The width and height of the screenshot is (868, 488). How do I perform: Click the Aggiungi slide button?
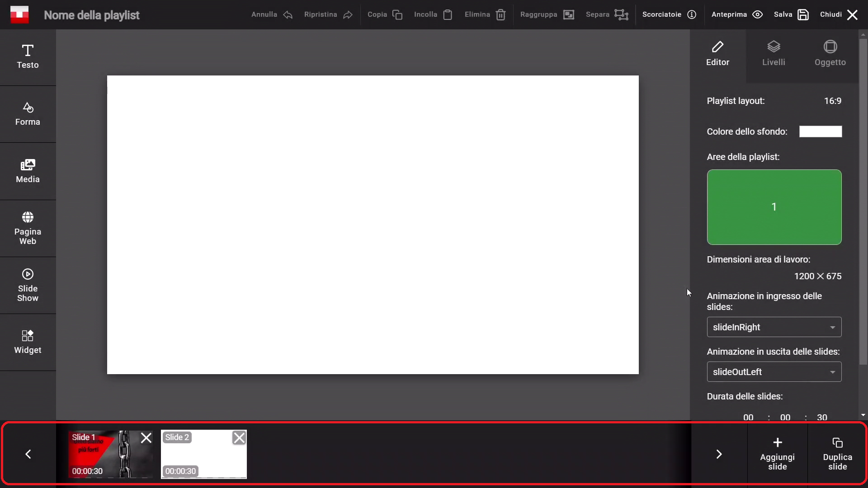[777, 454]
